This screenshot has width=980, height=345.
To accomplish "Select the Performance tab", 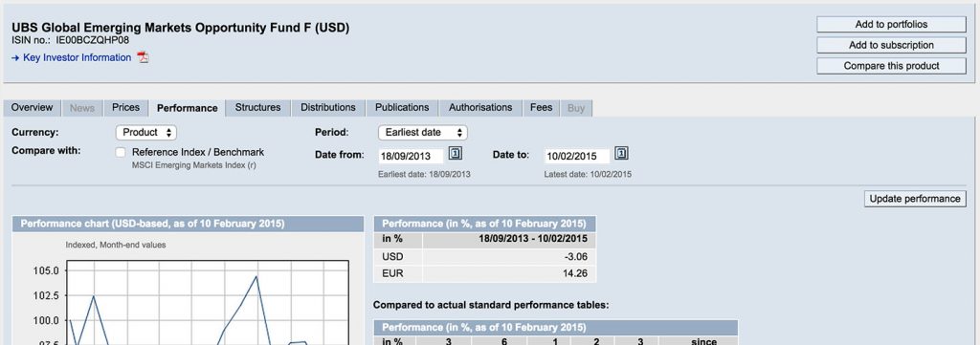I will tap(187, 108).
